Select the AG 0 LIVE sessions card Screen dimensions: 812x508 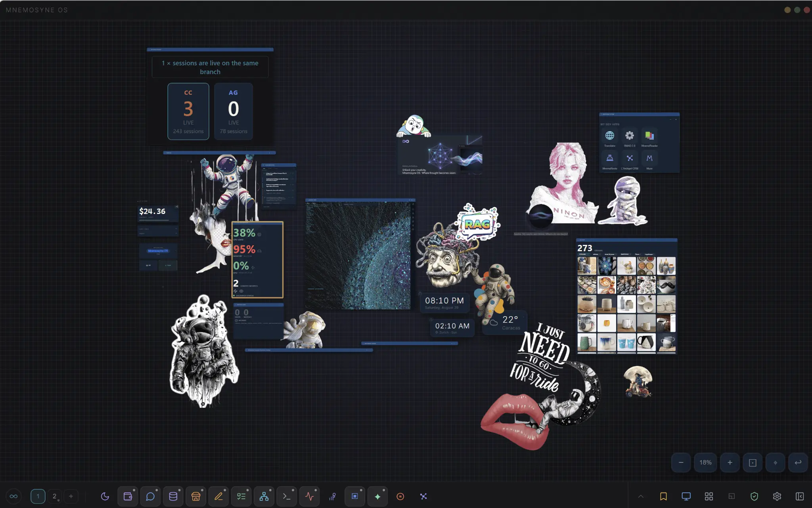click(234, 111)
